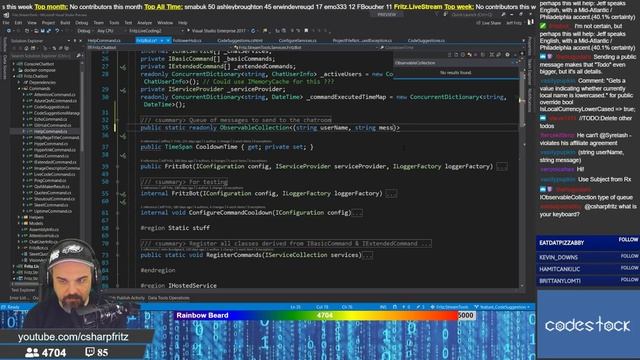
Task: Open the Analyze menu
Action: point(144,23)
